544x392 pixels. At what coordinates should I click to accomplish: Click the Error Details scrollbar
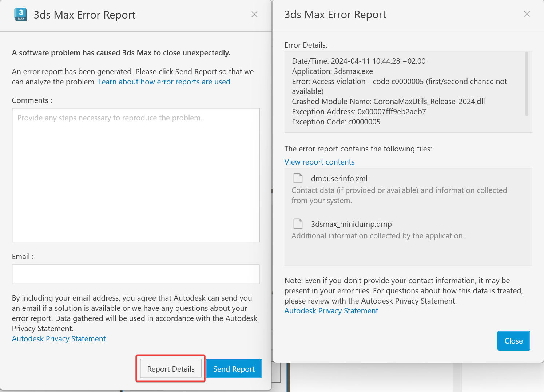click(x=527, y=84)
